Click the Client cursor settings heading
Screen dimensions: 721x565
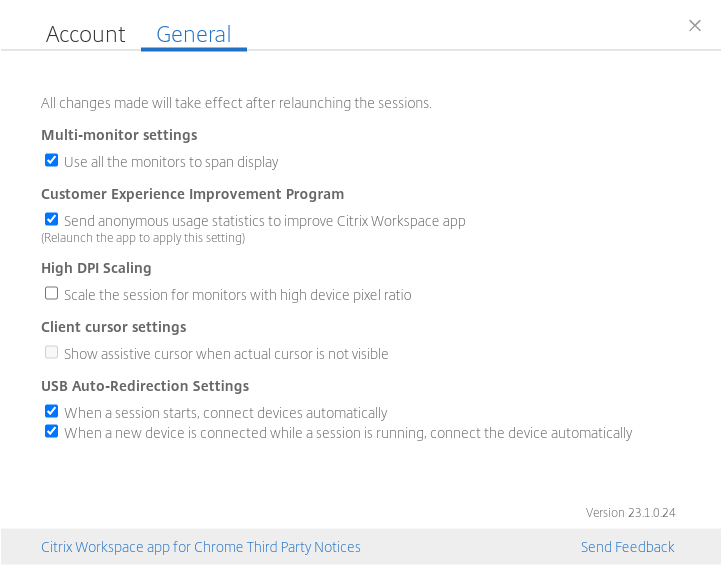(x=113, y=327)
